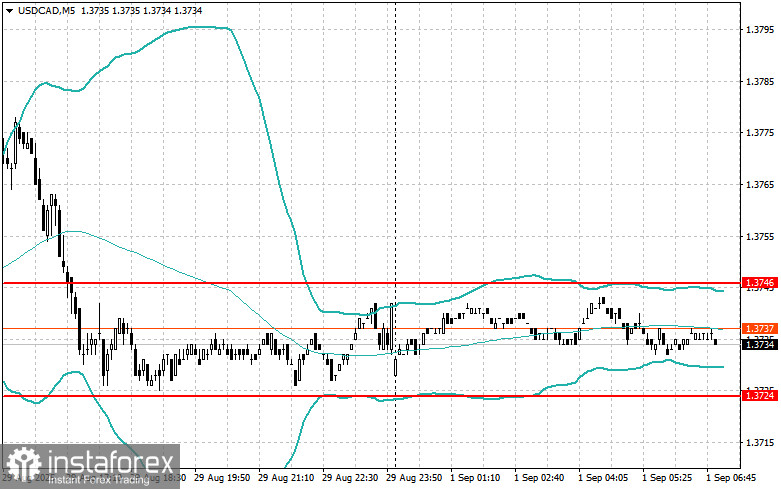This screenshot has width=781, height=489.
Task: Select the USDCAD,M5 chart title text
Action: click(46, 10)
